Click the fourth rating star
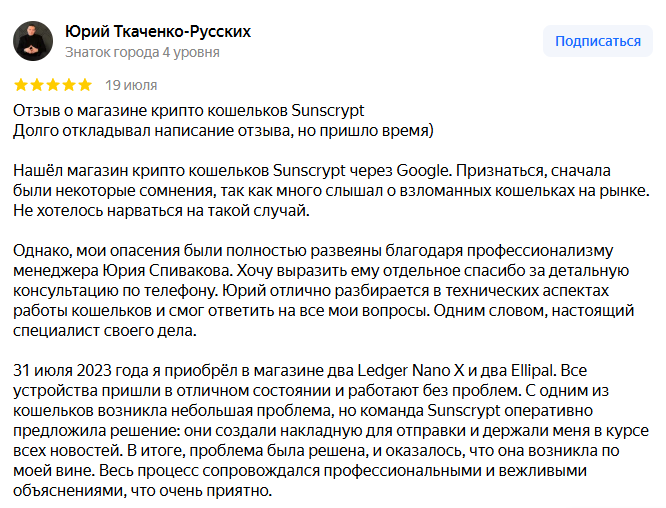 click(69, 85)
